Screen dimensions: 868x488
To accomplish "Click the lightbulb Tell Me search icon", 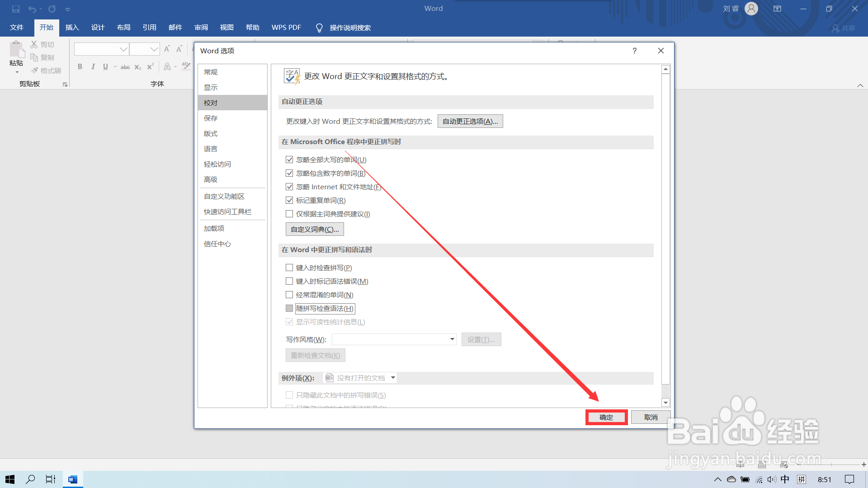I will click(319, 28).
